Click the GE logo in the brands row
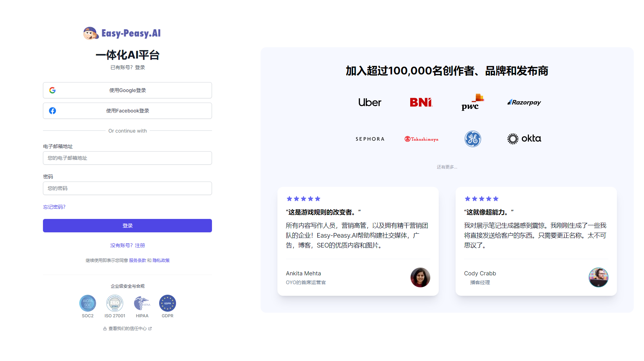644x361 pixels. 473,139
